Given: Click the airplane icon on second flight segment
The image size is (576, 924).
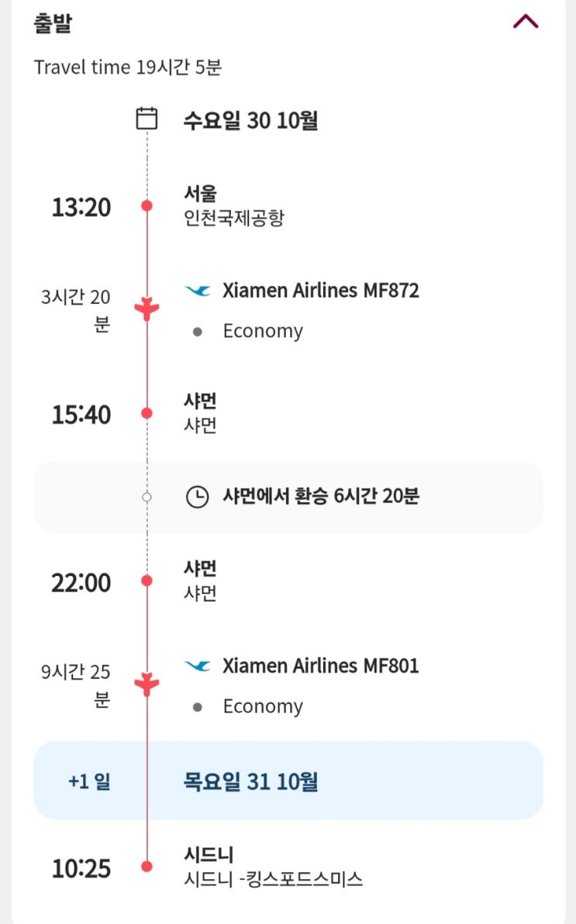Looking at the screenshot, I should (147, 684).
